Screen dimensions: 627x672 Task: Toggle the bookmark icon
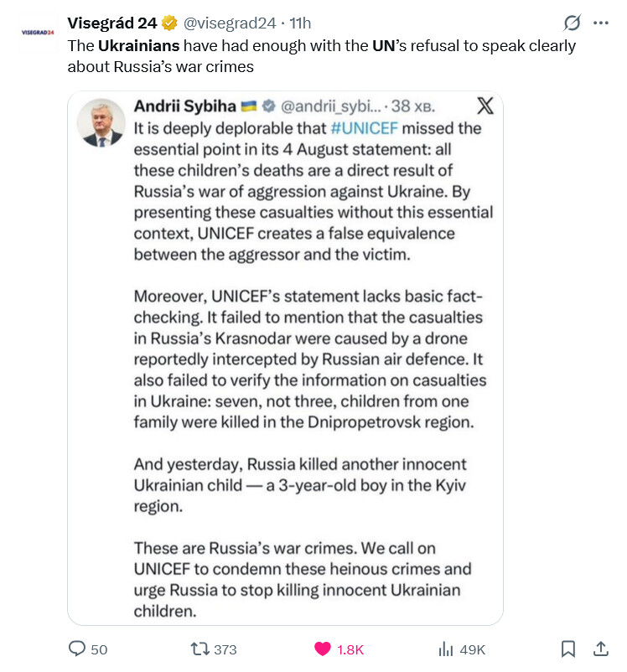568,649
